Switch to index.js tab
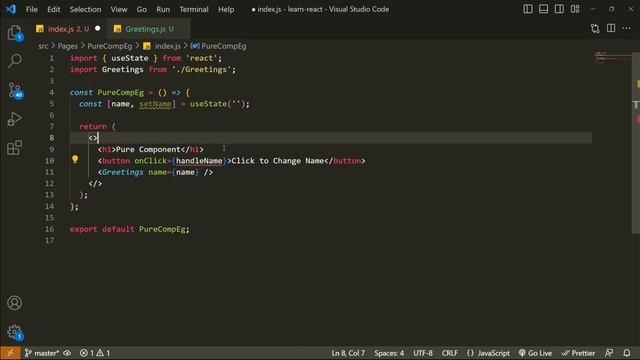The height and width of the screenshot is (360, 640). [69, 29]
